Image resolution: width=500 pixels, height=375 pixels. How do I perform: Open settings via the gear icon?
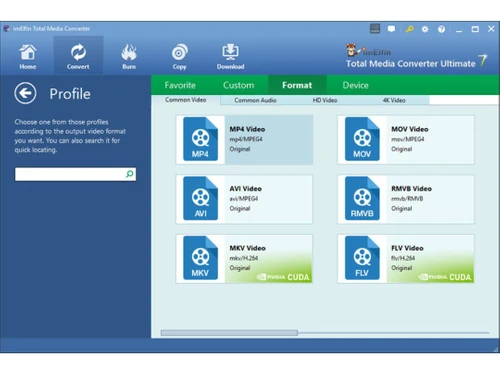[425, 29]
